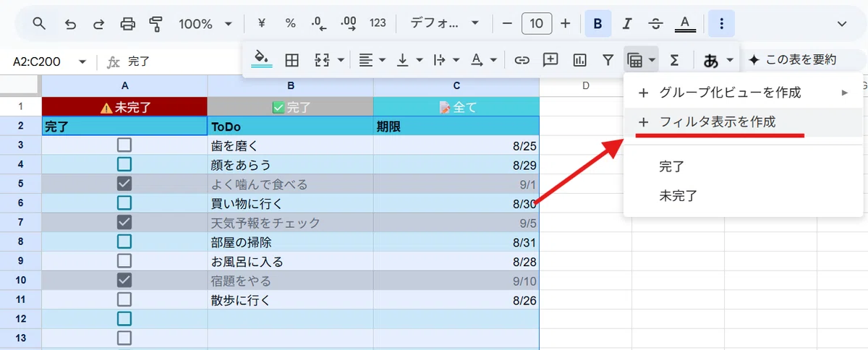
Task: Decrease decimal places
Action: pos(320,24)
